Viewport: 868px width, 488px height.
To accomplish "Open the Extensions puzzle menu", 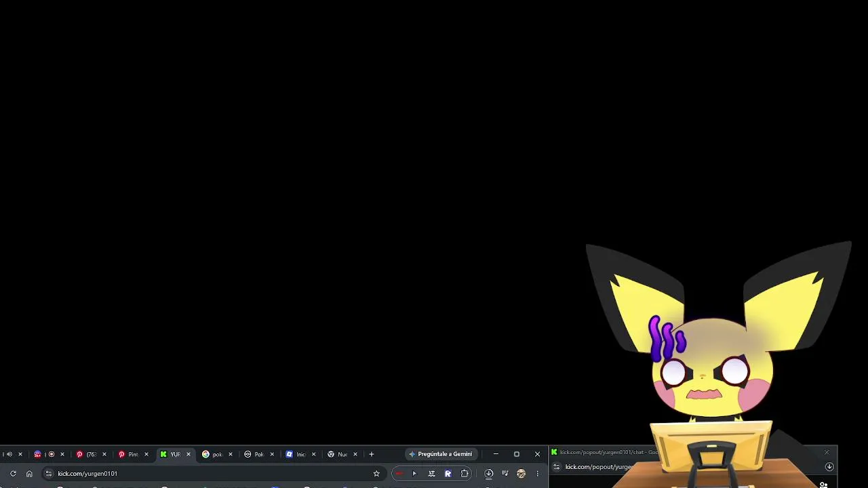I will 465,474.
